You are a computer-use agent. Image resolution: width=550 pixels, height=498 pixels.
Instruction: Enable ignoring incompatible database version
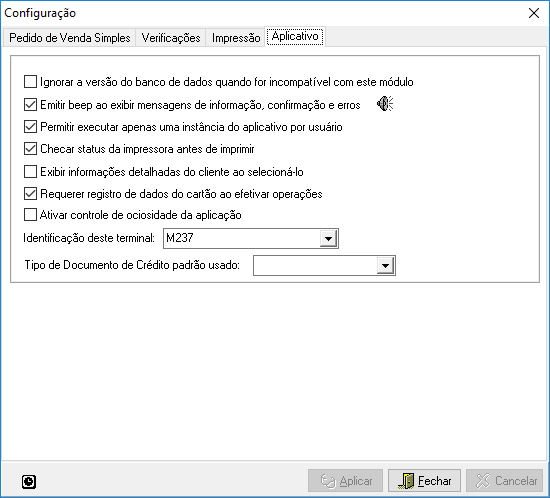pyautogui.click(x=30, y=82)
